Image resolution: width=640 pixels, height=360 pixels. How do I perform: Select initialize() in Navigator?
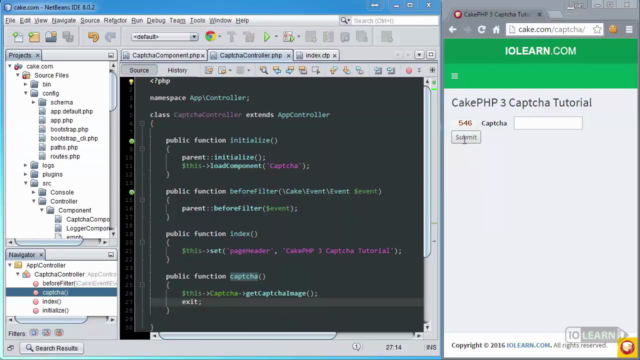(x=56, y=310)
